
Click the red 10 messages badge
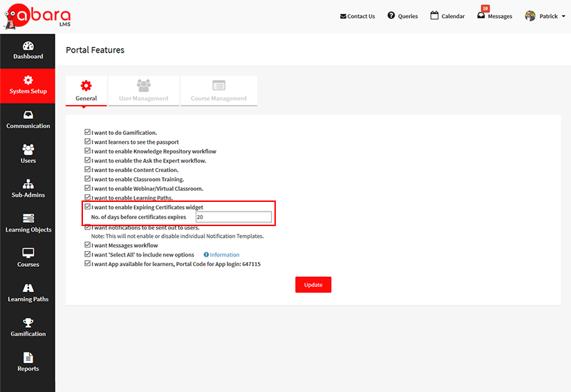pyautogui.click(x=485, y=8)
